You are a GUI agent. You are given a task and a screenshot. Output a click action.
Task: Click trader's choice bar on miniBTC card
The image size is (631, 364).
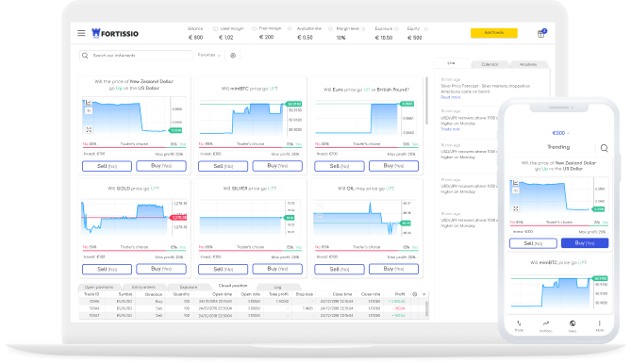(x=250, y=147)
